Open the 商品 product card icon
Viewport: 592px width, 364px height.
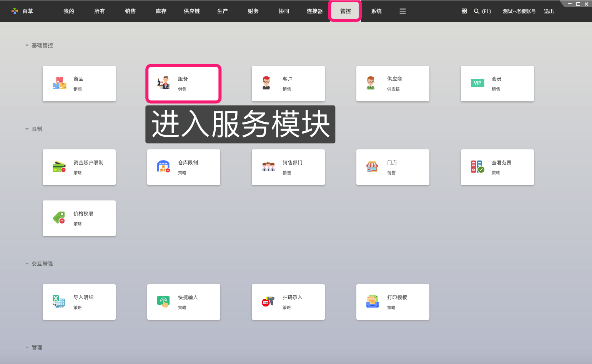point(60,83)
